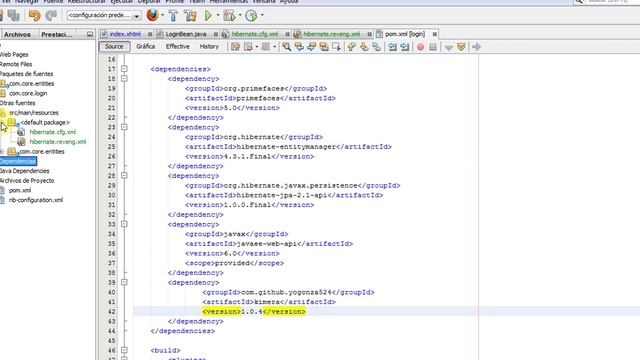The width and height of the screenshot is (640, 360).
Task: Switch to Effective POM view
Action: point(178,47)
